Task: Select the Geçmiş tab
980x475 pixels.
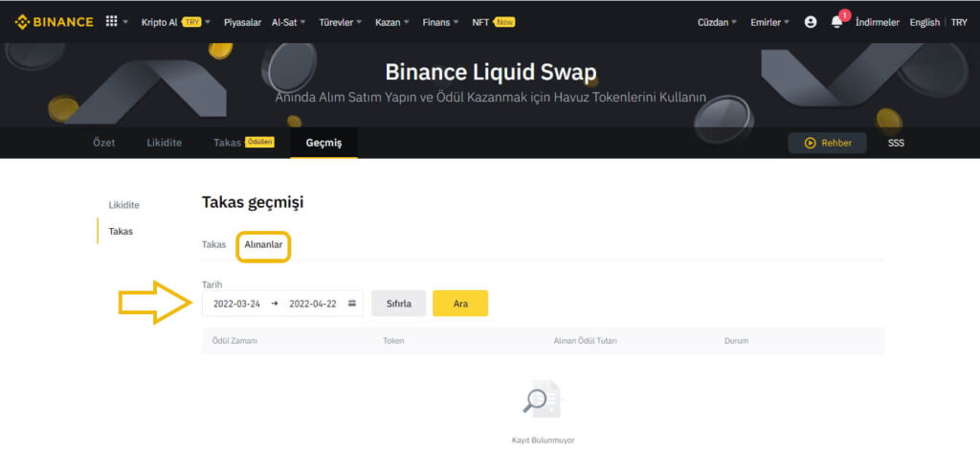Action: (x=323, y=143)
